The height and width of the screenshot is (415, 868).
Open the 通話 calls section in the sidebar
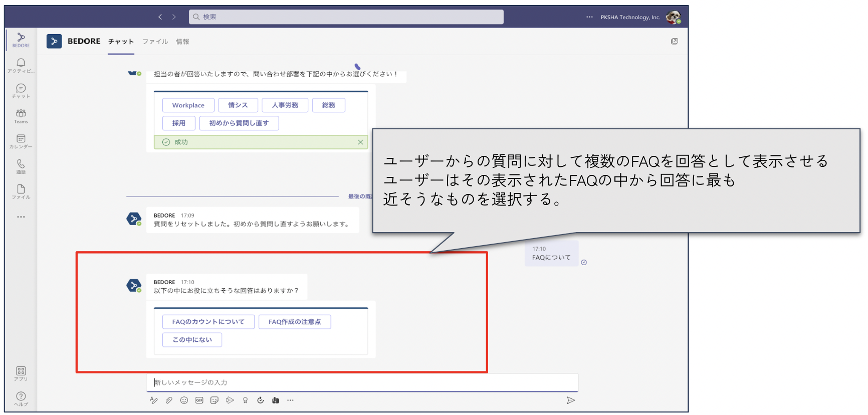pyautogui.click(x=21, y=166)
